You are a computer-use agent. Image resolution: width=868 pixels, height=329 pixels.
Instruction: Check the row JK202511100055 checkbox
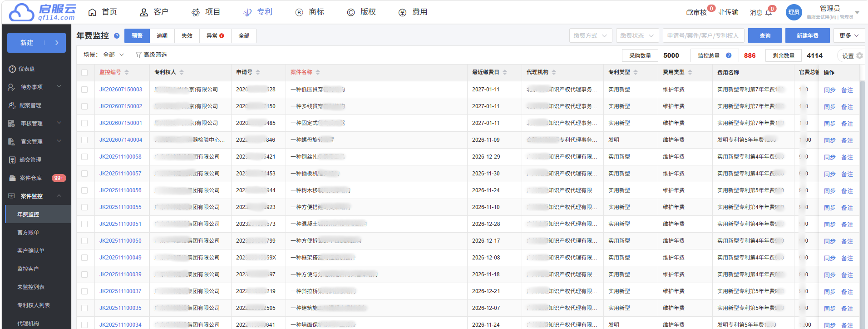(84, 207)
